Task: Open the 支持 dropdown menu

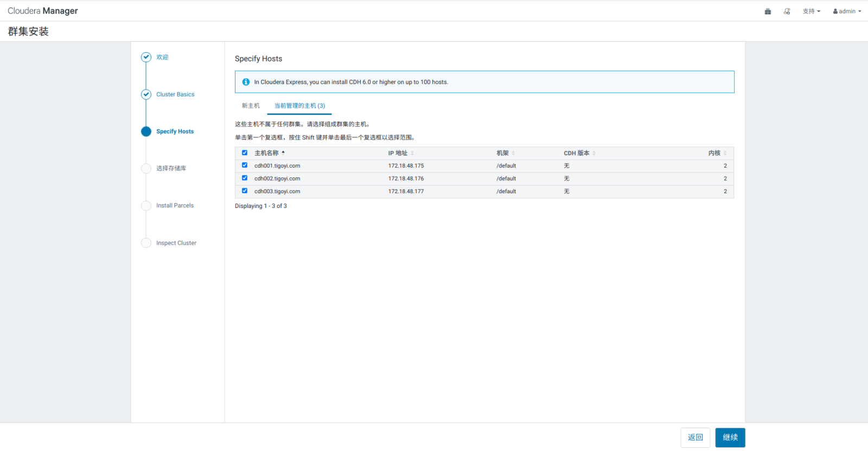Action: [x=811, y=11]
